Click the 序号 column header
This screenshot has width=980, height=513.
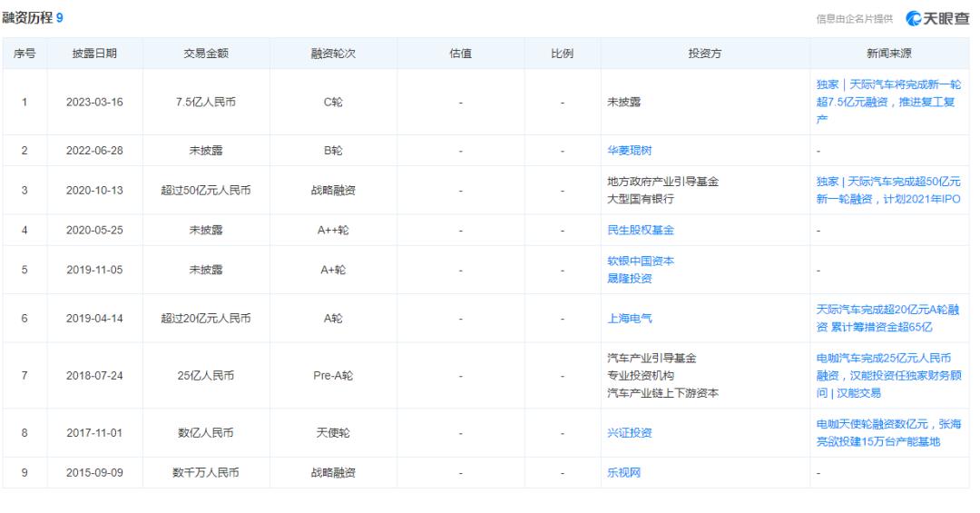click(x=24, y=54)
